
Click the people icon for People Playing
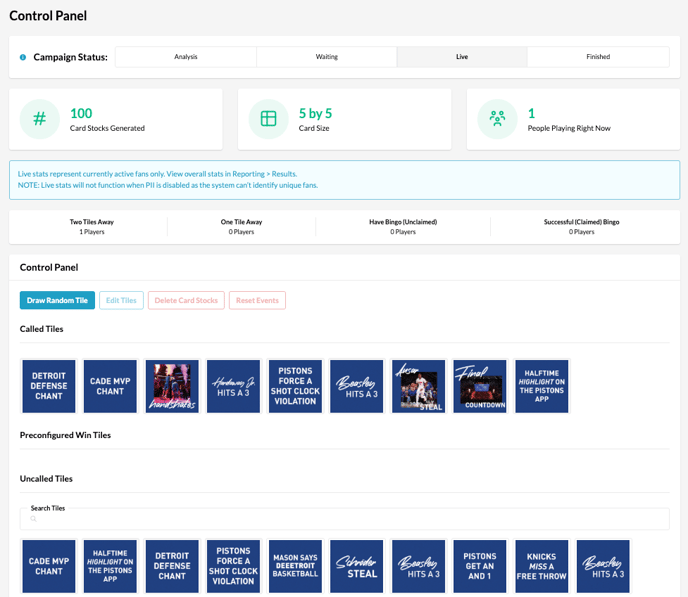(497, 119)
